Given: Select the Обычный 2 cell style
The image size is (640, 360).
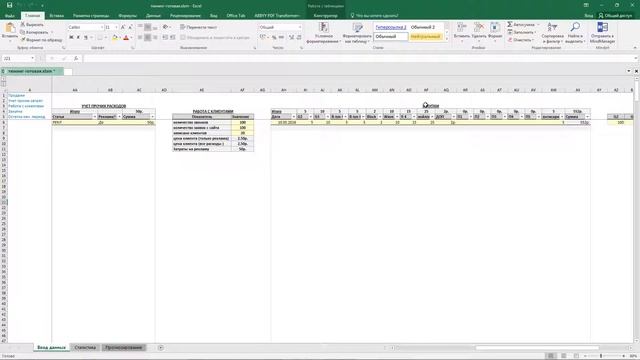Looking at the screenshot, I should pyautogui.click(x=423, y=27).
